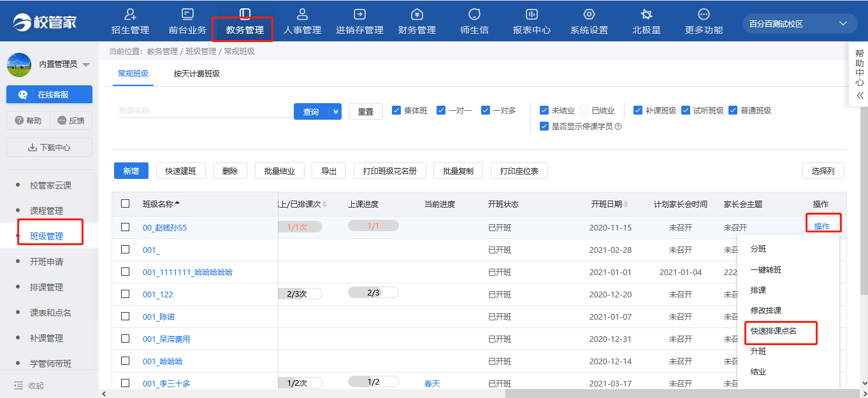Open 前台业务 module icon
This screenshot has width=868, height=398.
pos(187,14)
